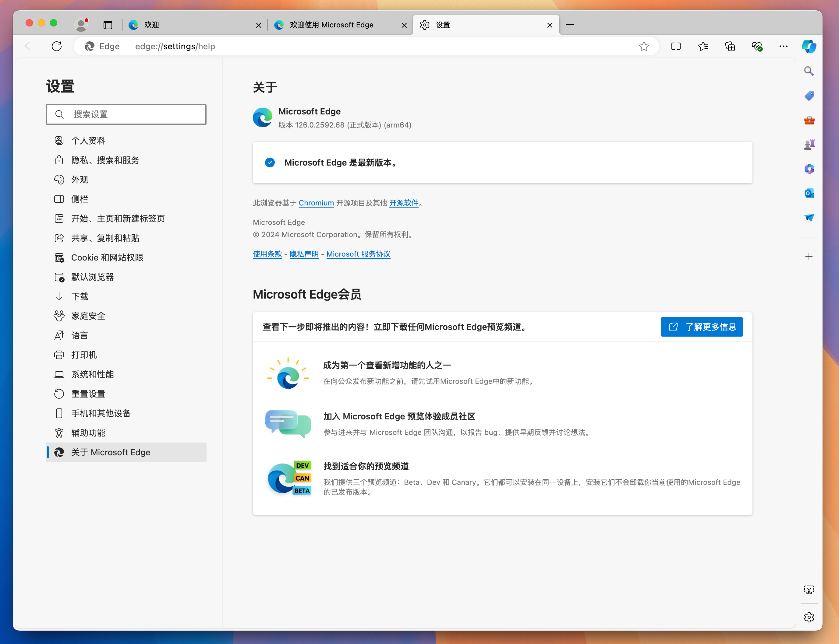Open the browser profile icon

tap(81, 25)
